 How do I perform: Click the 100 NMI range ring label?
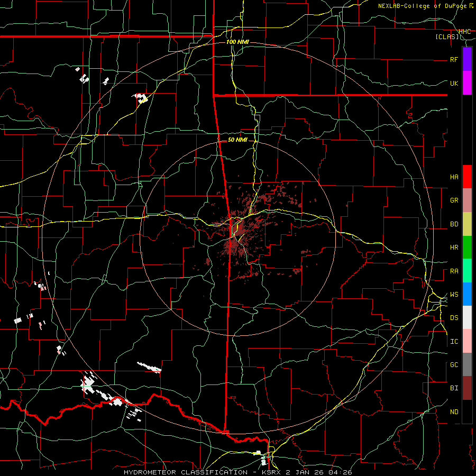point(237,42)
